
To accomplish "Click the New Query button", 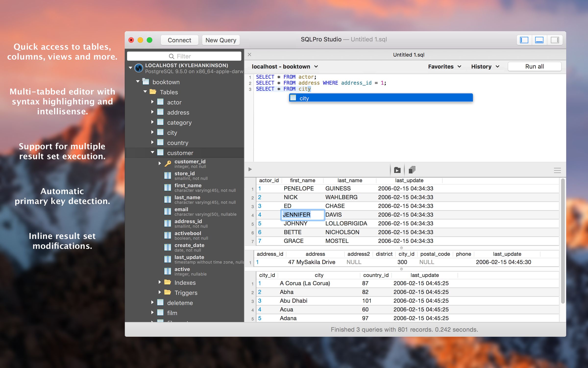I will tap(220, 40).
